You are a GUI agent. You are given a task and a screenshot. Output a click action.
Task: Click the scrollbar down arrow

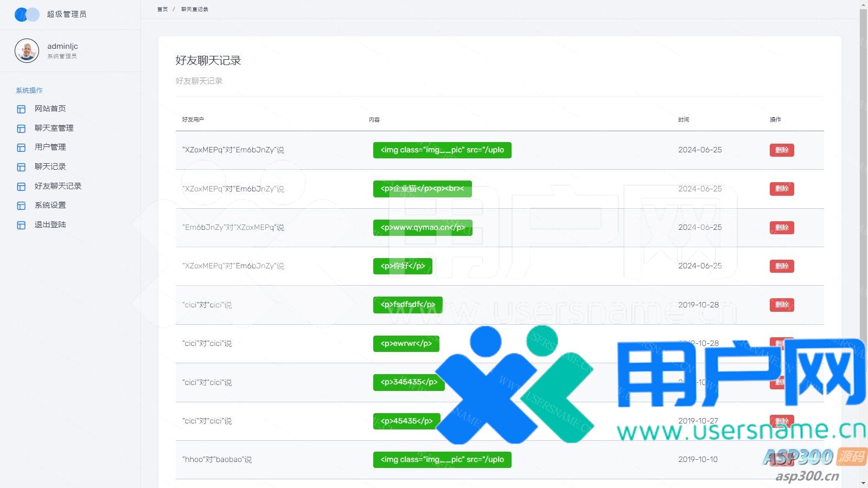click(863, 483)
